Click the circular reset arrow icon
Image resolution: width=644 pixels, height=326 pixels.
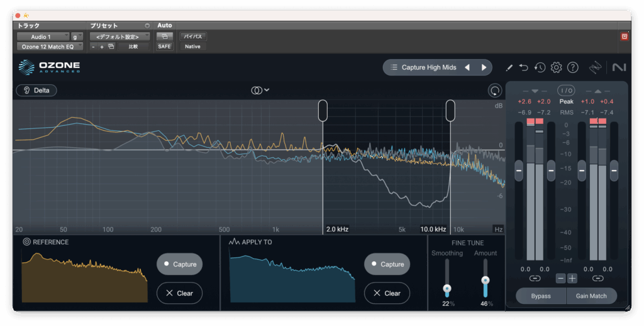click(x=495, y=91)
